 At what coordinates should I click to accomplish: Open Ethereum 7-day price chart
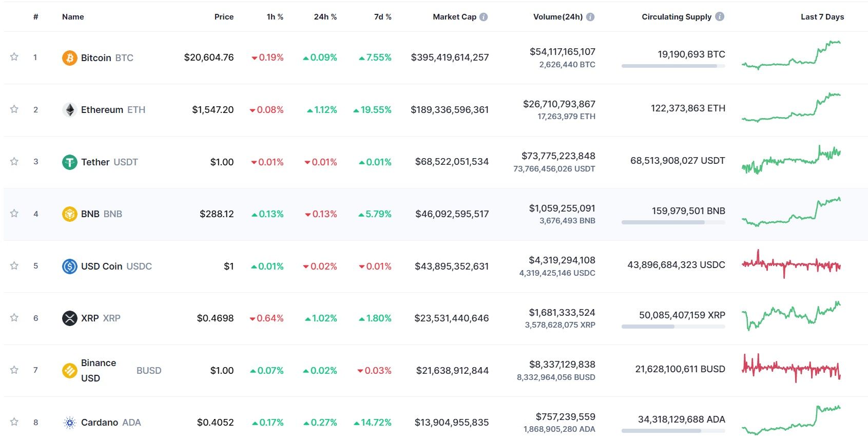click(x=791, y=107)
